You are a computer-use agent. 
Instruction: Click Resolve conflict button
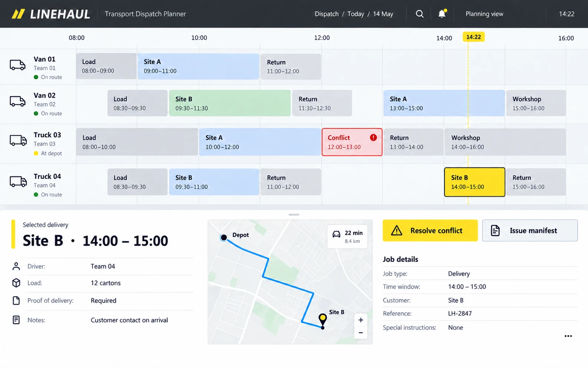(x=430, y=231)
